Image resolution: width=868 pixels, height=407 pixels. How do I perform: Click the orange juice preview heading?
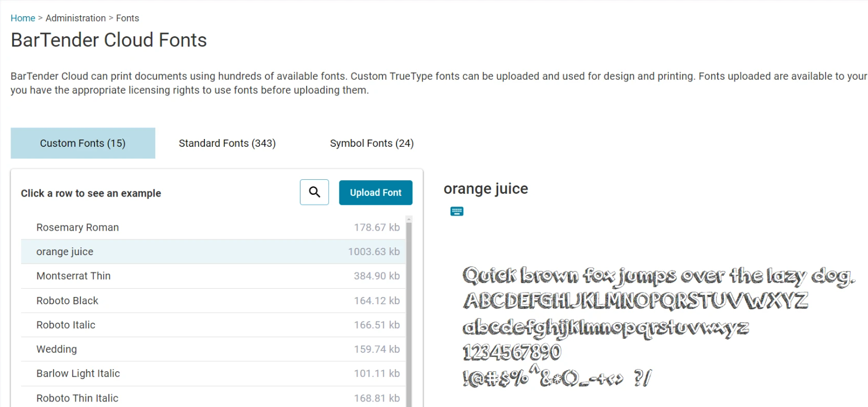tap(485, 189)
